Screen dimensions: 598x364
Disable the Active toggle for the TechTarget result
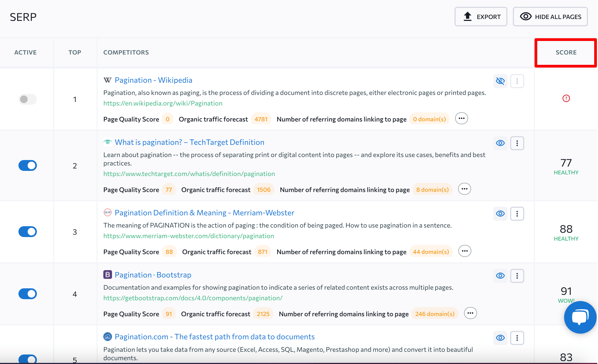click(x=27, y=165)
